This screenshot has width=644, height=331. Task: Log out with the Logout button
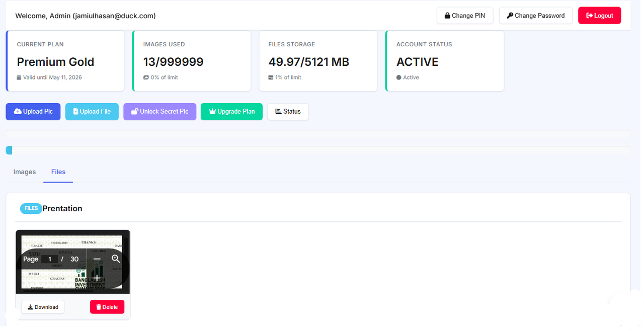point(599,16)
